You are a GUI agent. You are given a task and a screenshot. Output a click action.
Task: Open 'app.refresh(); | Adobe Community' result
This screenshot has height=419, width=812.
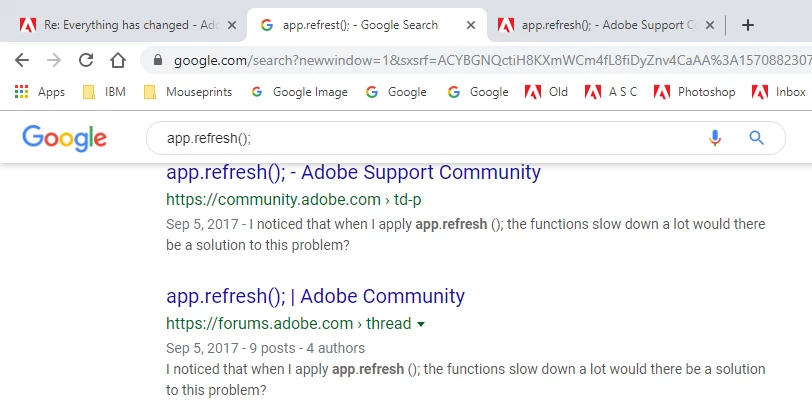315,296
